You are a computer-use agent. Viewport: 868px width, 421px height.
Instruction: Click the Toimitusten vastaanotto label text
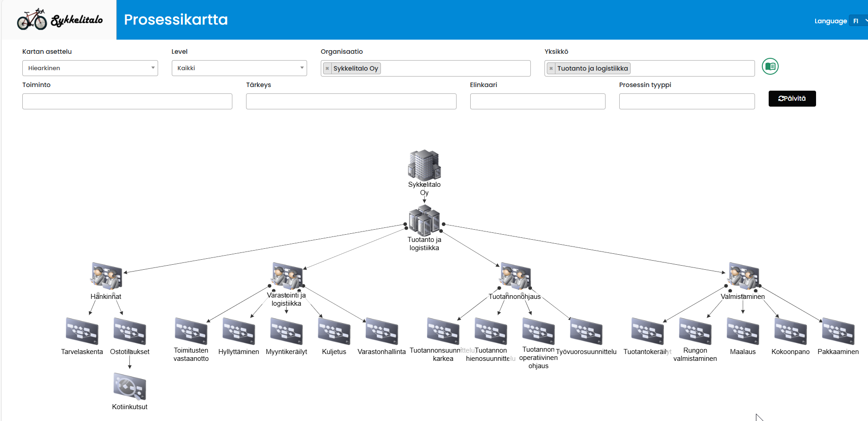191,354
